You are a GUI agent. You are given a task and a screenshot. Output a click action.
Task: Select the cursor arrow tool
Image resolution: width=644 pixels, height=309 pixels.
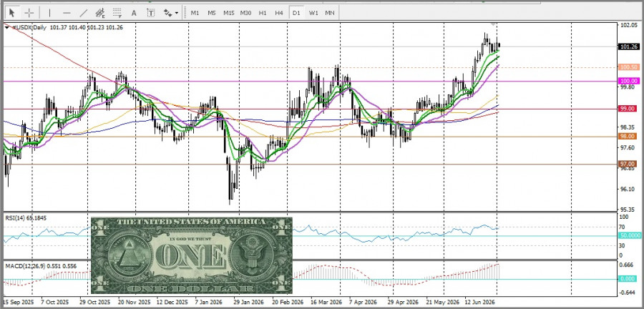(12, 13)
